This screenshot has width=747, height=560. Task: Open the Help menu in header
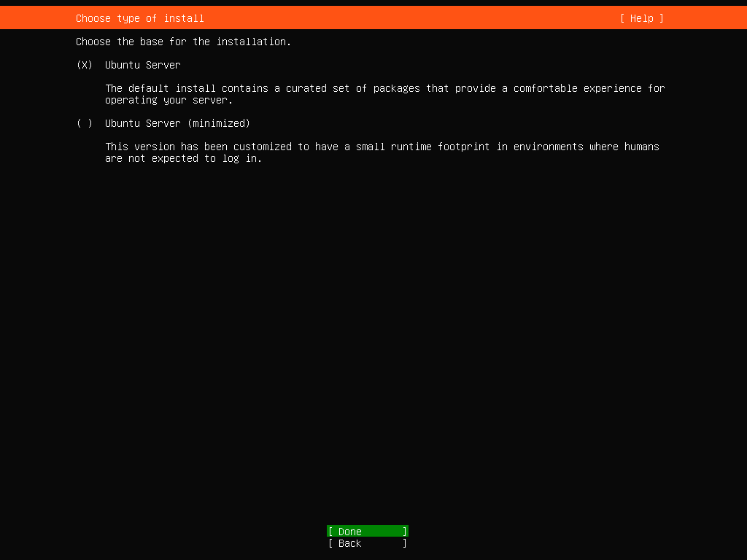click(642, 18)
